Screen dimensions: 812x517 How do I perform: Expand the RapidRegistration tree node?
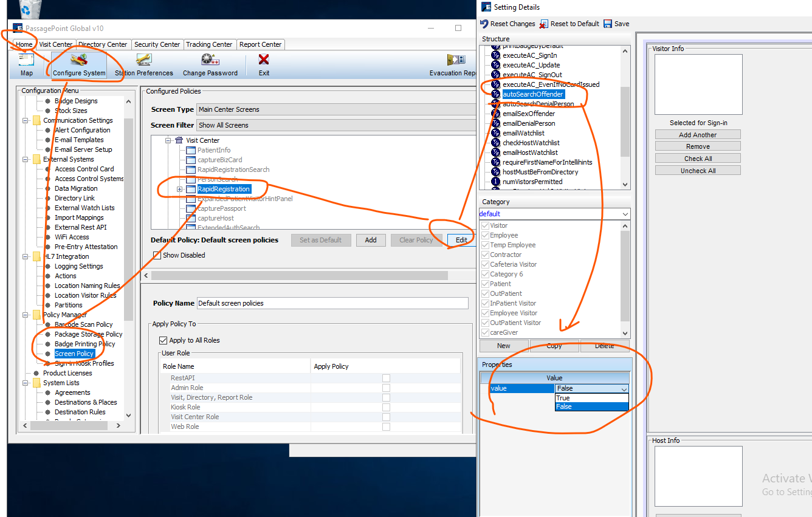[x=180, y=189]
